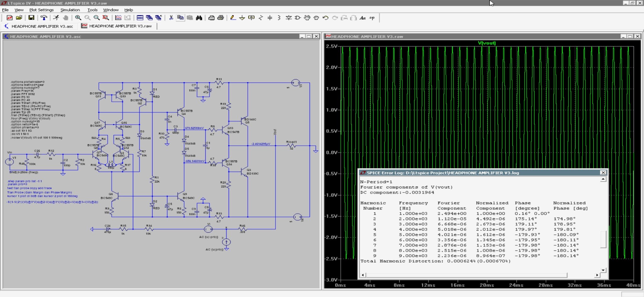The image size is (644, 297).
Task: Click the V1 voltage source in schematic
Action: point(9,162)
